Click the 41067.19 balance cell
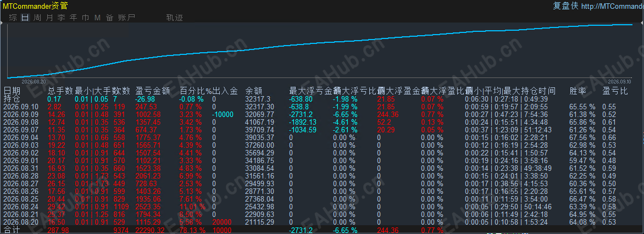The image size is (644, 234). [x=259, y=122]
